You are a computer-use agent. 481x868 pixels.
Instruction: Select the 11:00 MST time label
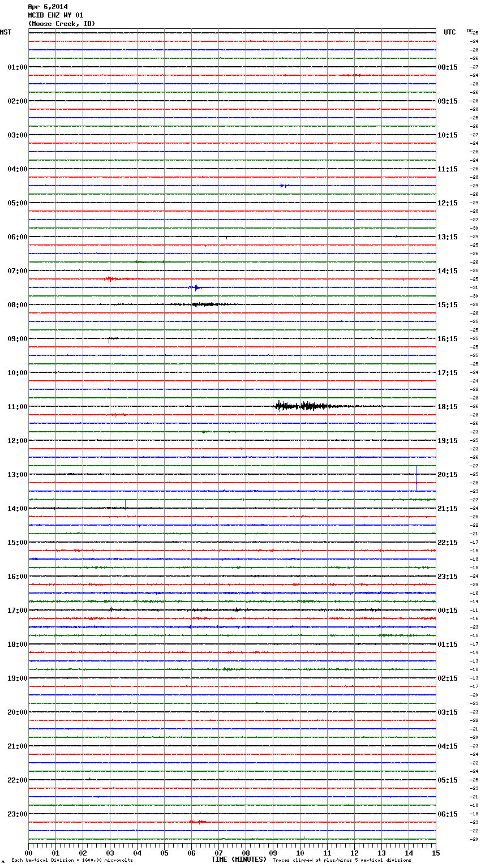pyautogui.click(x=18, y=407)
